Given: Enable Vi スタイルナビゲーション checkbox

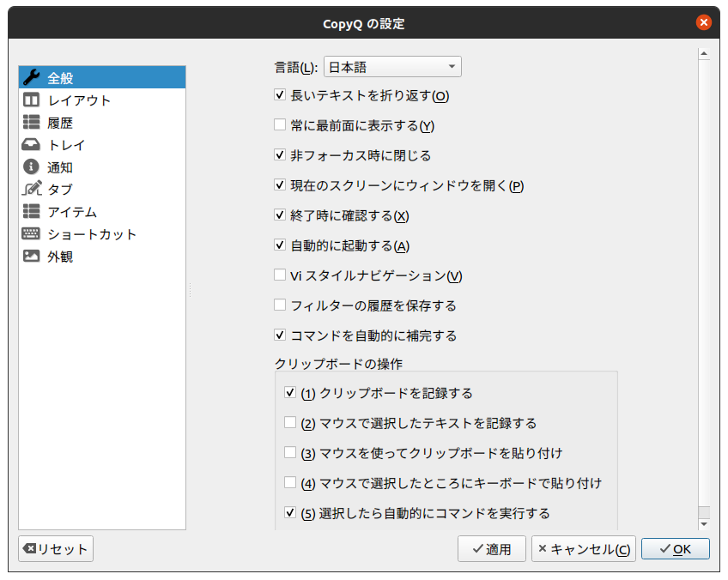Looking at the screenshot, I should click(x=280, y=275).
